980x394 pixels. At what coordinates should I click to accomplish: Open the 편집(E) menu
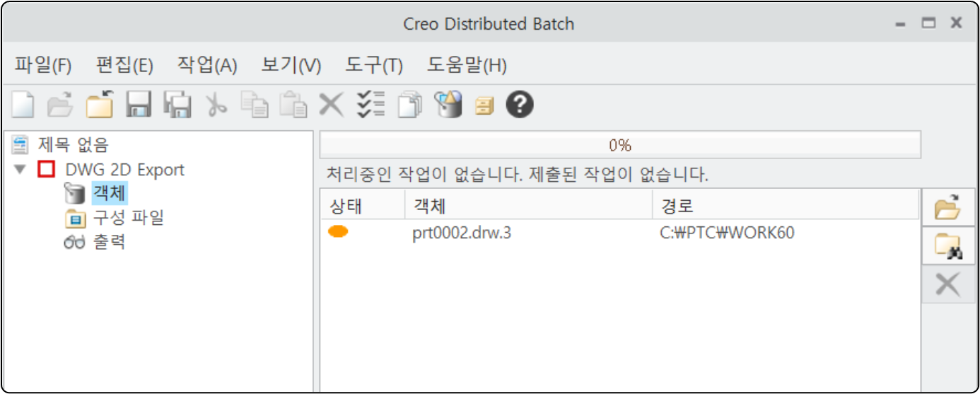click(124, 66)
